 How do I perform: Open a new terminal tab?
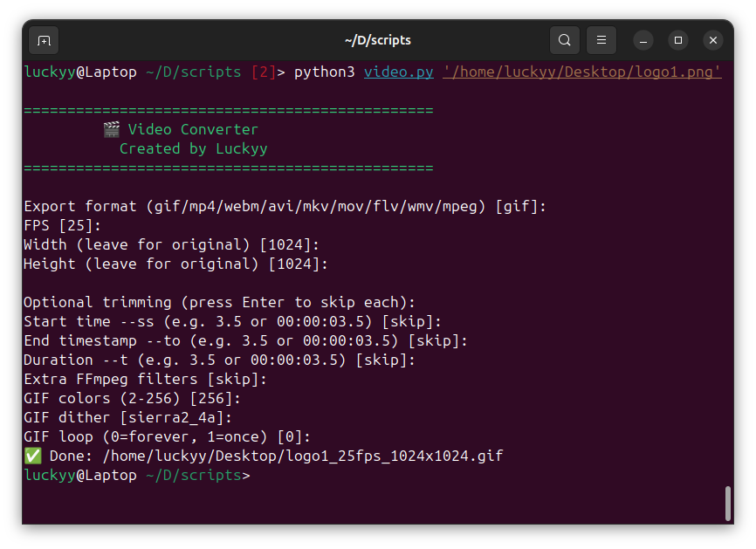coord(44,40)
